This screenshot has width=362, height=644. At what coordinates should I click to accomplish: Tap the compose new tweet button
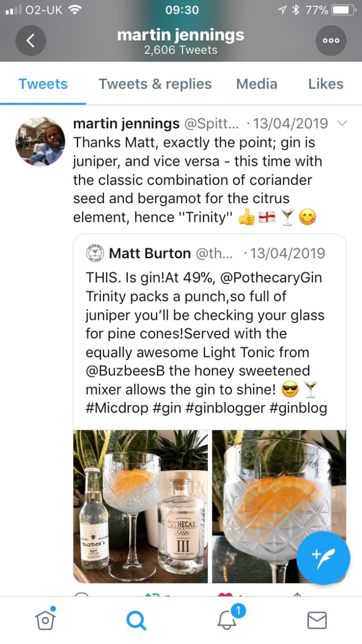coord(324,557)
